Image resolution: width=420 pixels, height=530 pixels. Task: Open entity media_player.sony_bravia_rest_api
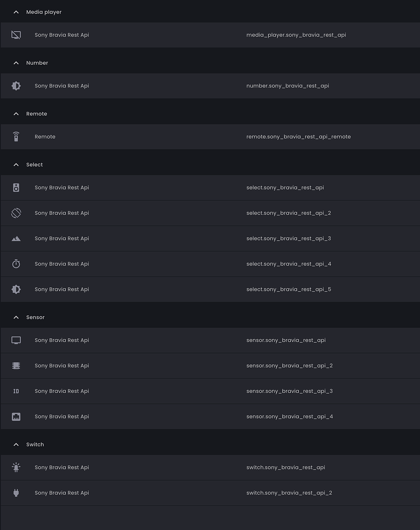pos(211,35)
